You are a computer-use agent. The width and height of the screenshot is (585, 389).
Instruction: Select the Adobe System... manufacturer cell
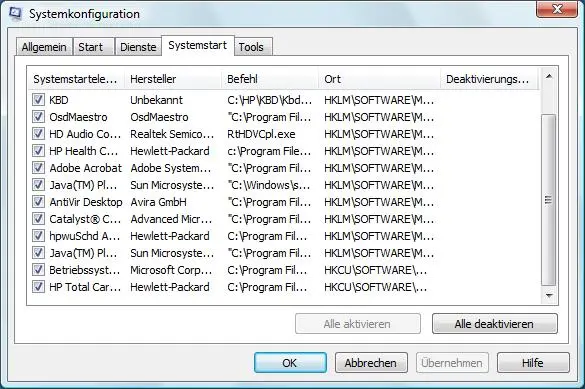click(171, 168)
